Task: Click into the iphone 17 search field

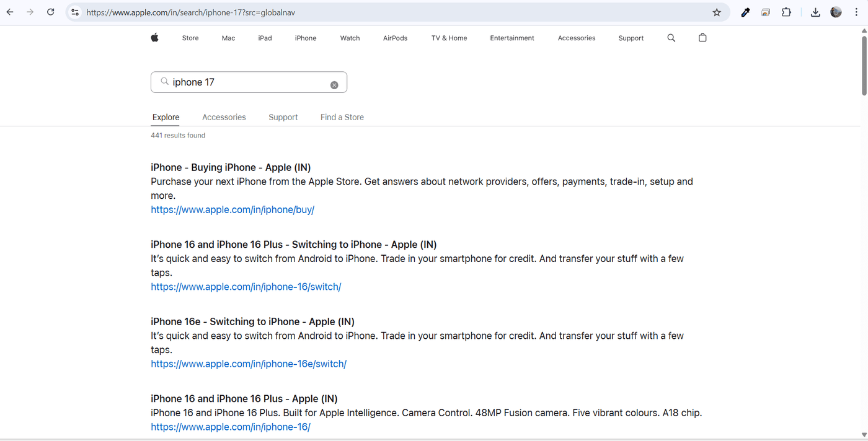Action: click(249, 82)
